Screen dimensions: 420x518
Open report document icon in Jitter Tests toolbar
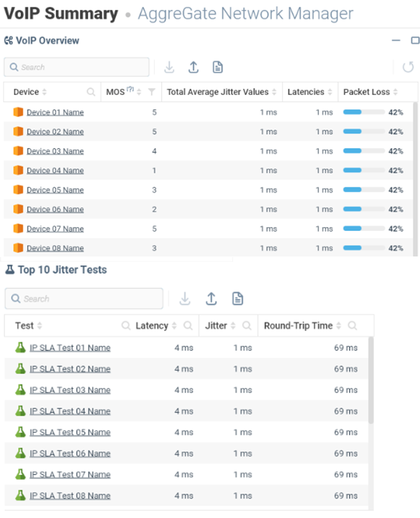(x=237, y=299)
